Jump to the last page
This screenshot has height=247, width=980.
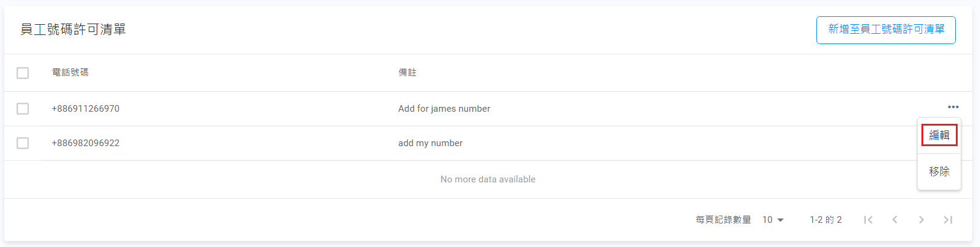tap(948, 220)
